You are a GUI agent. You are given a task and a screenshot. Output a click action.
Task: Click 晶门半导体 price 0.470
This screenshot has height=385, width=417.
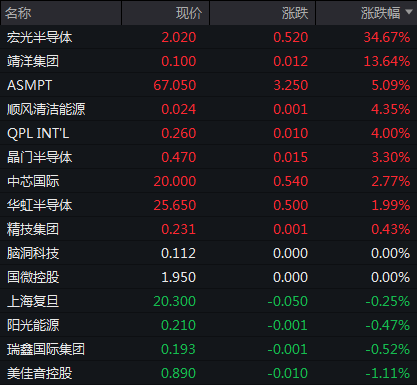[x=179, y=157]
